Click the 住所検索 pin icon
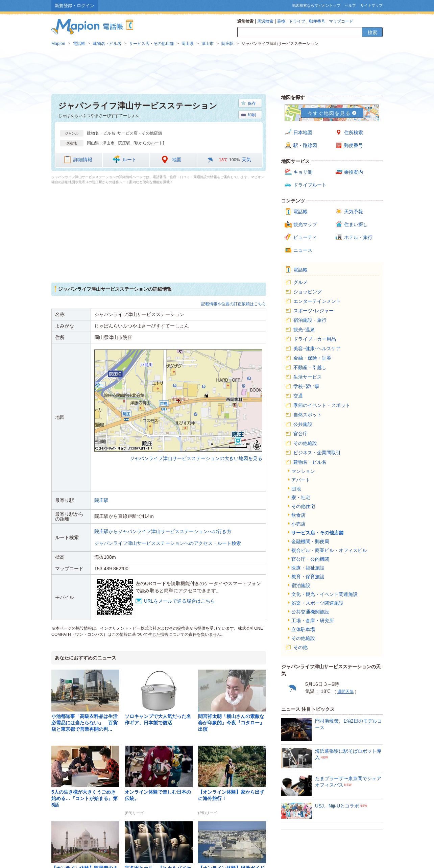 point(339,132)
